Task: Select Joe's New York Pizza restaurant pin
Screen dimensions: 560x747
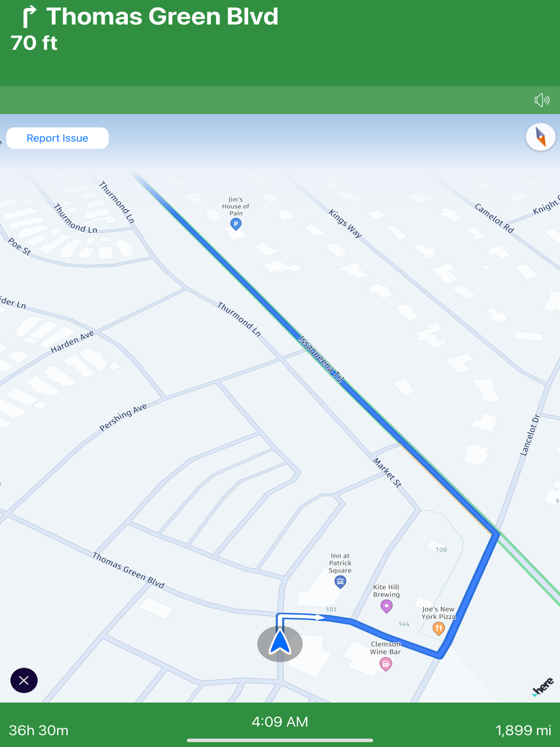Action: coord(438,629)
